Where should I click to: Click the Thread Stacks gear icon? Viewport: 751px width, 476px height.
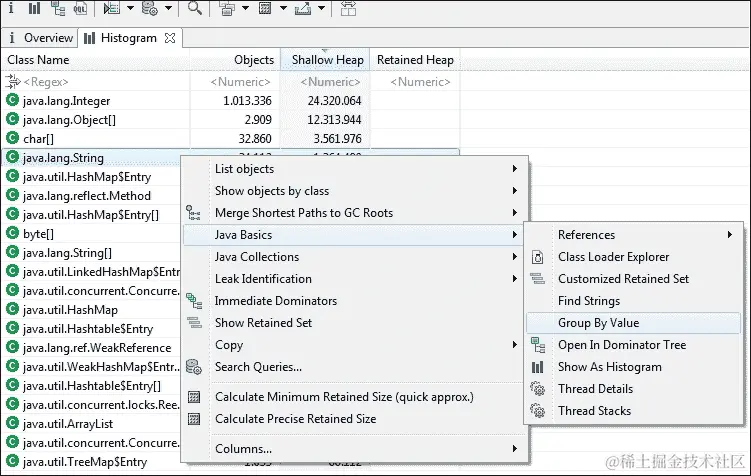[537, 410]
